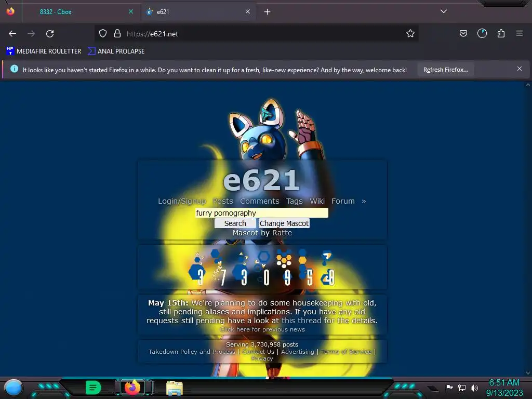Open Takedown Policy and Process link
This screenshot has width=532, height=399.
(192, 352)
